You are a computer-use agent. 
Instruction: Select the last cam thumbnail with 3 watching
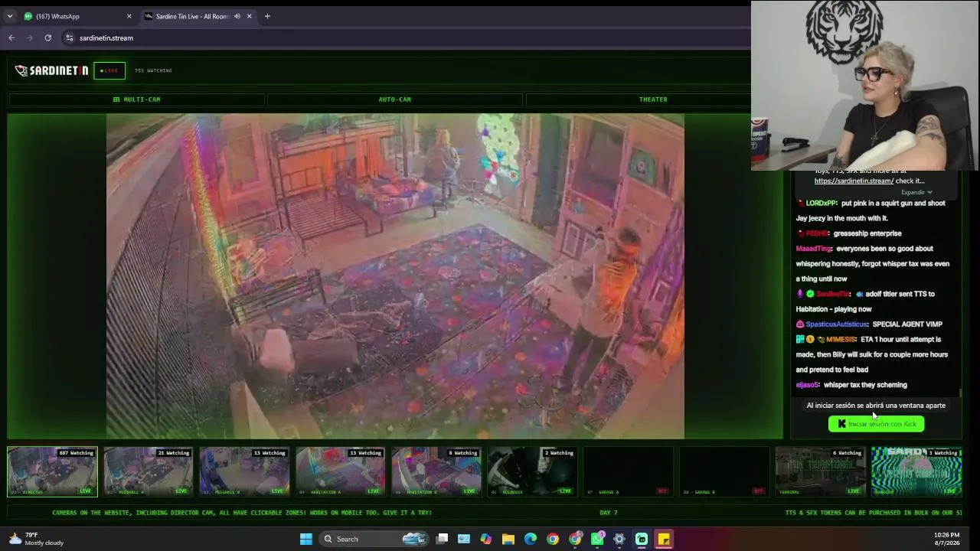[x=916, y=471]
